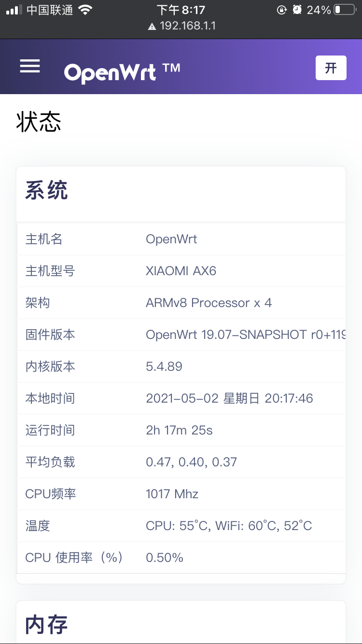Toggle the 开 button in header

[x=331, y=68]
